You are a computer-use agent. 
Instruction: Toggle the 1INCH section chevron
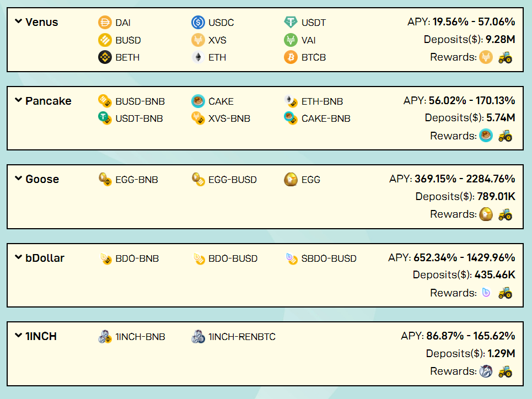tap(18, 336)
